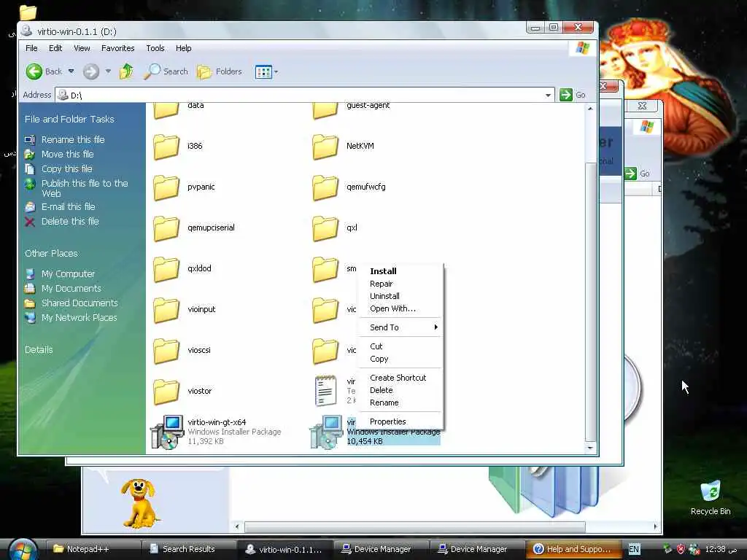This screenshot has width=747, height=560.
Task: Expand the Forward history dropdown arrow
Action: click(108, 71)
